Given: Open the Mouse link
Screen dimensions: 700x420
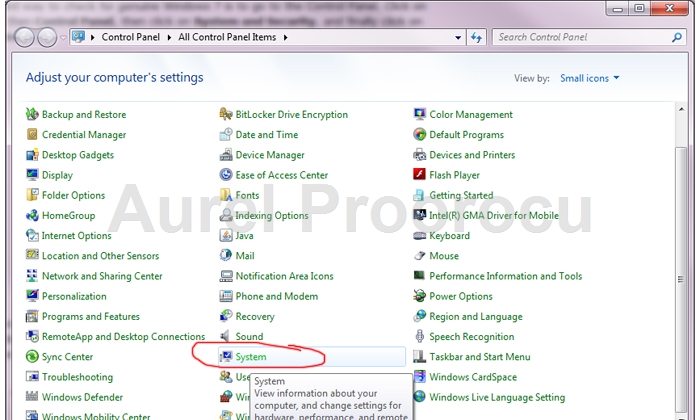Looking at the screenshot, I should [444, 256].
